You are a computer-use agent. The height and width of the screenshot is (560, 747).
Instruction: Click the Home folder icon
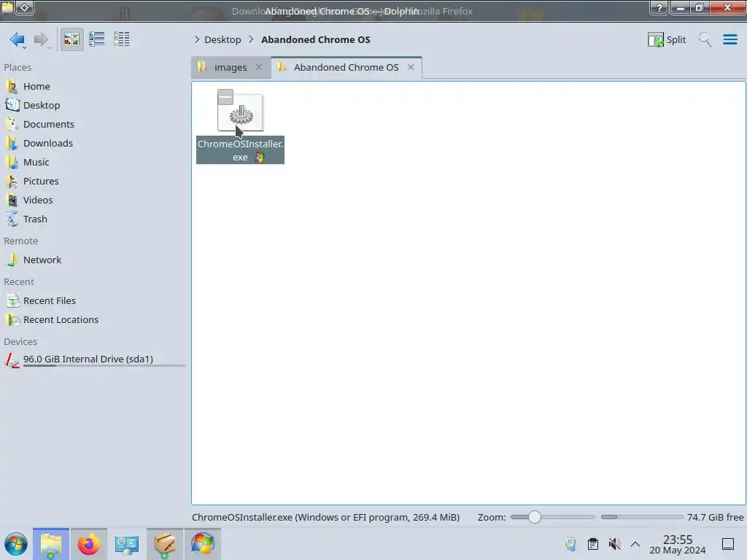click(x=12, y=86)
